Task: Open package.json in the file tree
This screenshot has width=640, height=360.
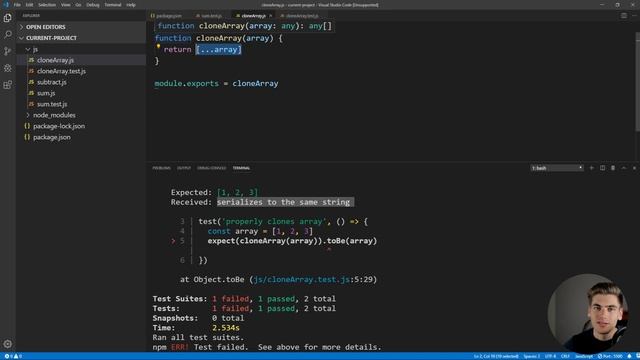Action: click(81, 137)
